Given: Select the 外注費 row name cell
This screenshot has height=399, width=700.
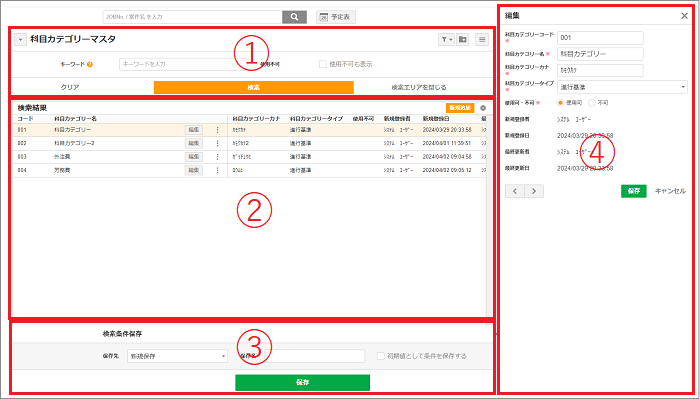Looking at the screenshot, I should pos(62,157).
